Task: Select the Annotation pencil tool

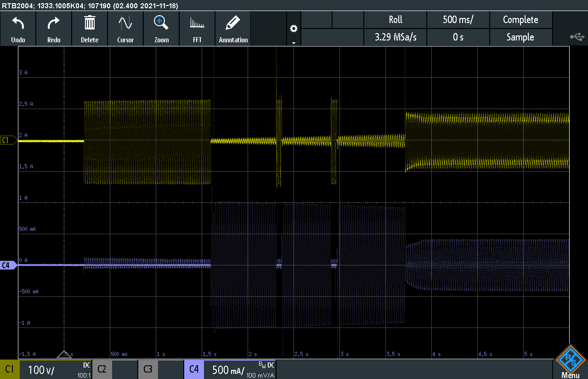Action: pos(233,29)
